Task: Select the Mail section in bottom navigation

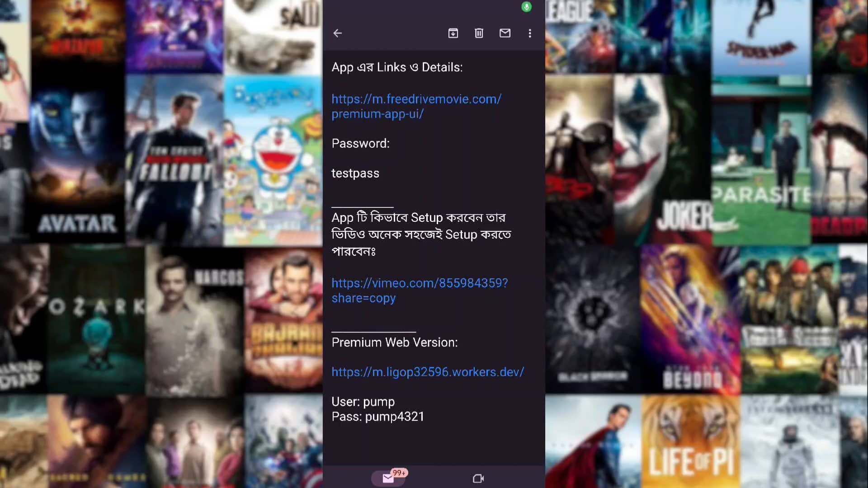Action: point(388,478)
